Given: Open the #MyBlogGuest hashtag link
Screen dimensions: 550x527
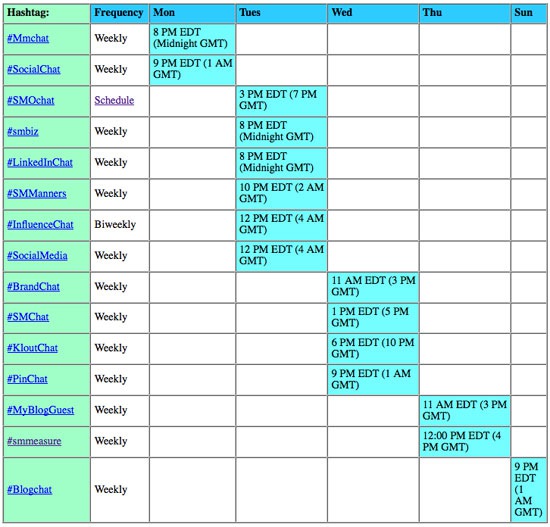Looking at the screenshot, I should pyautogui.click(x=41, y=410).
